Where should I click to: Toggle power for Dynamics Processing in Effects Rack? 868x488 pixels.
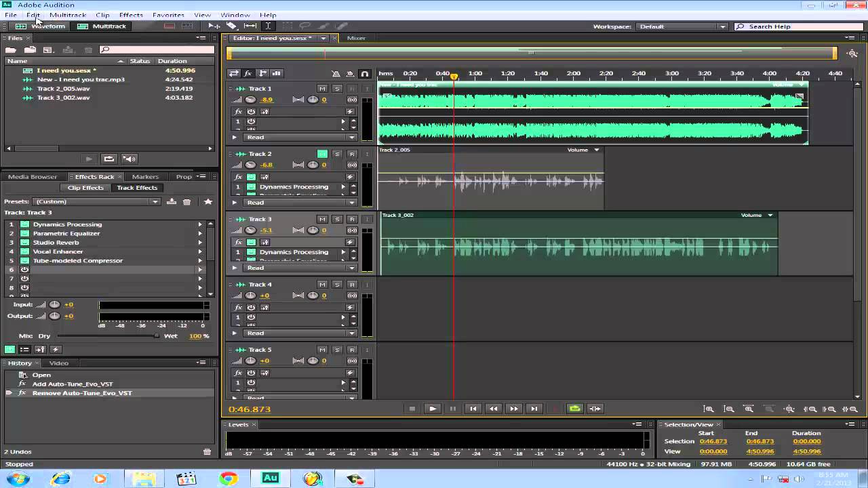coord(24,224)
